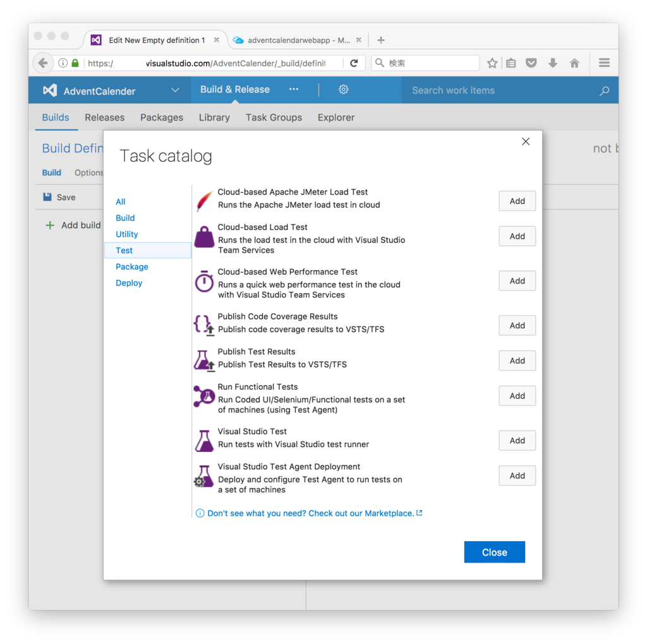Click the browser URL address bar
Image resolution: width=647 pixels, height=644 pixels.
pos(207,63)
